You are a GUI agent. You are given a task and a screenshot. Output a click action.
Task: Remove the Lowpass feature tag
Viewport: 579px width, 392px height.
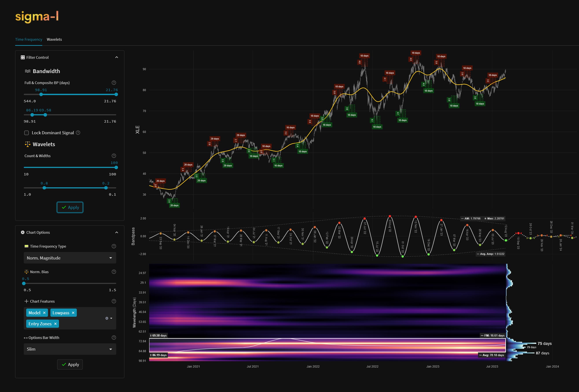[73, 313]
